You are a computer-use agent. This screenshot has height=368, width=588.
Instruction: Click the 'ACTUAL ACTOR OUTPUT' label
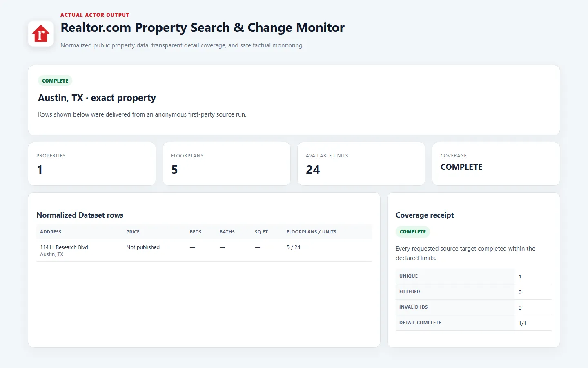click(95, 15)
